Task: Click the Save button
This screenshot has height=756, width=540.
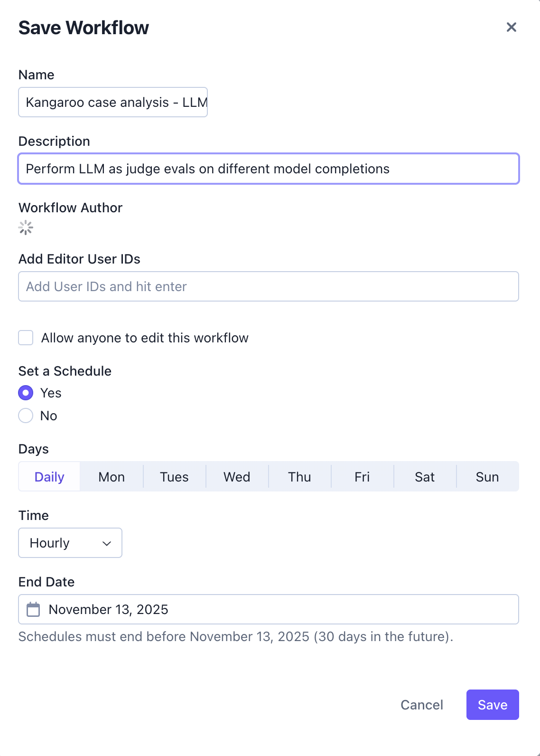Action: pyautogui.click(x=493, y=705)
